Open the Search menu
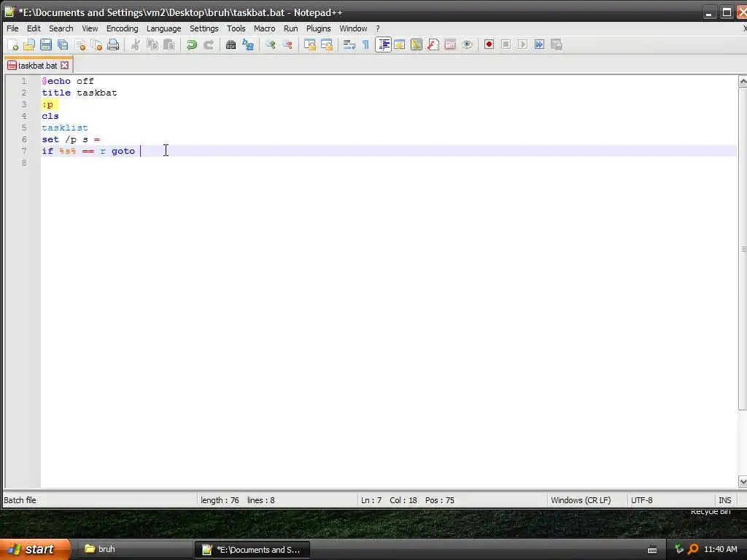 pyautogui.click(x=61, y=28)
